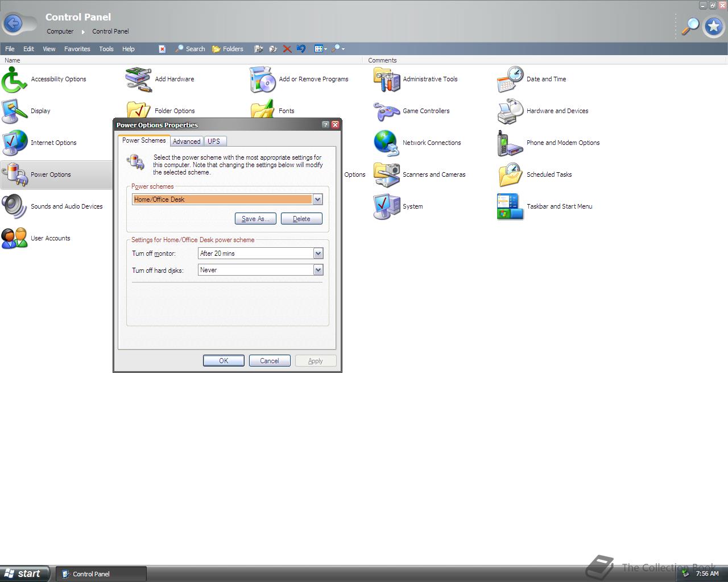Image resolution: width=728 pixels, height=582 pixels.
Task: Open Date and Time icon
Action: [x=510, y=79]
